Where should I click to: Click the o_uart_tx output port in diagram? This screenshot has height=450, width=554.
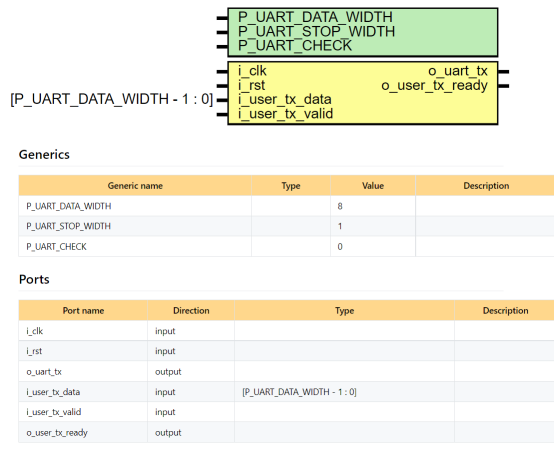[x=458, y=71]
